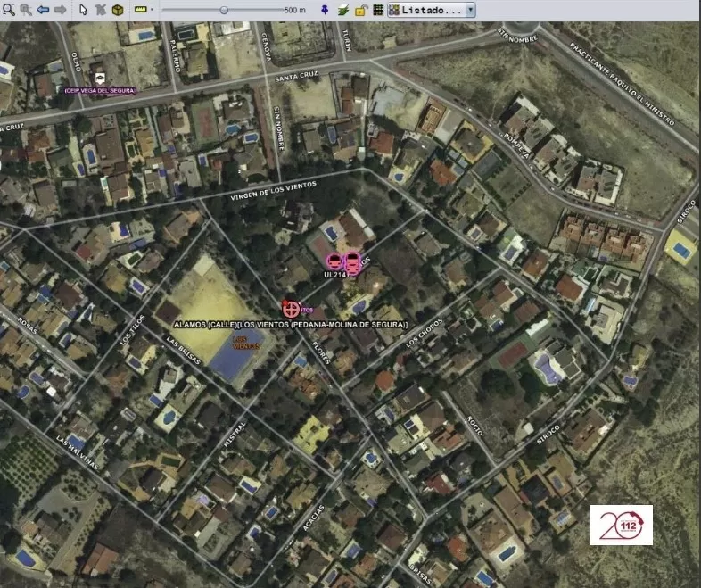Image resolution: width=701 pixels, height=588 pixels.
Task: Go forward to next map view
Action: (60, 10)
